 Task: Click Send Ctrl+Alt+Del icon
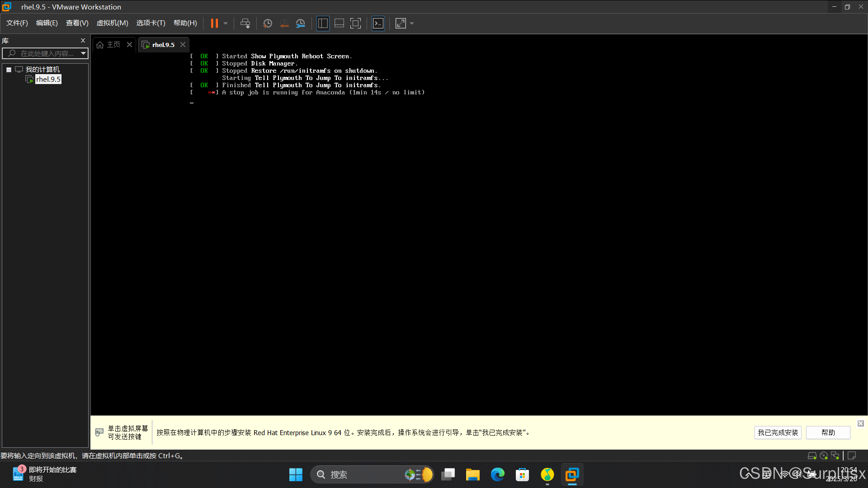point(245,23)
